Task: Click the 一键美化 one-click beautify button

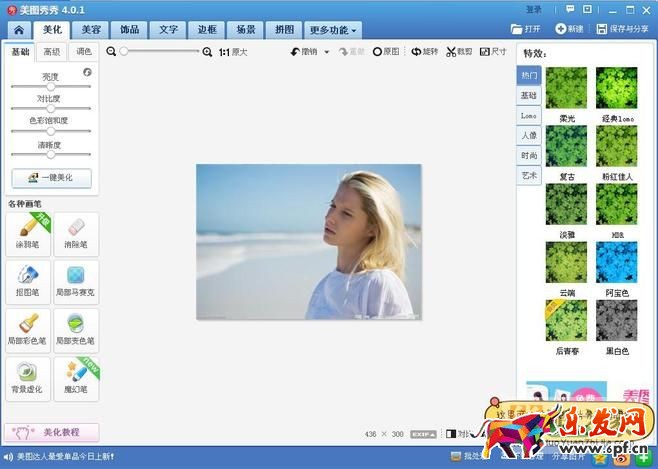Action: click(x=50, y=177)
